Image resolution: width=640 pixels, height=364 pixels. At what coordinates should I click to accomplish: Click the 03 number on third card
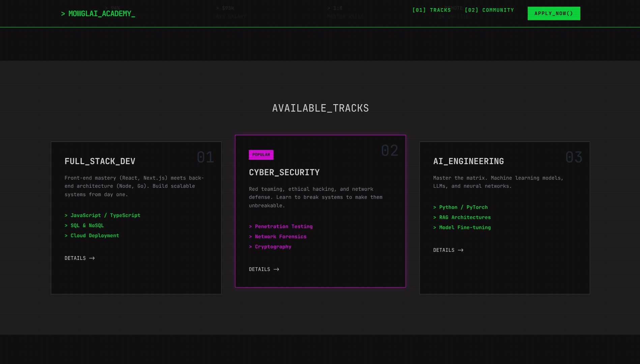(574, 157)
